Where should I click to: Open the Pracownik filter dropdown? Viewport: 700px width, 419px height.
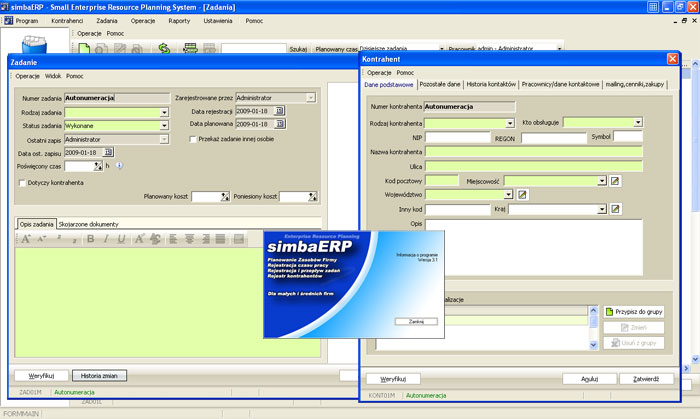tap(559, 49)
